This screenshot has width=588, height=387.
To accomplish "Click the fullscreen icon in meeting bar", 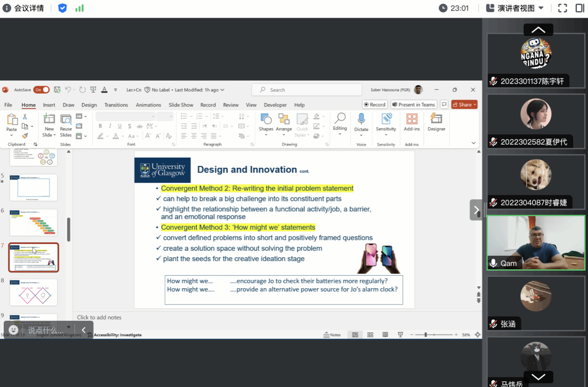I will [x=562, y=8].
